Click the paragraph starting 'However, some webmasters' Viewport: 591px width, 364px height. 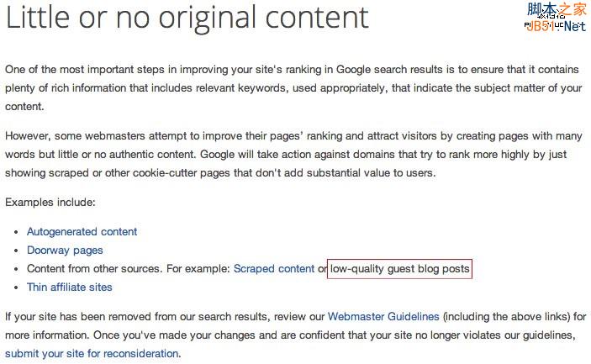pos(294,154)
